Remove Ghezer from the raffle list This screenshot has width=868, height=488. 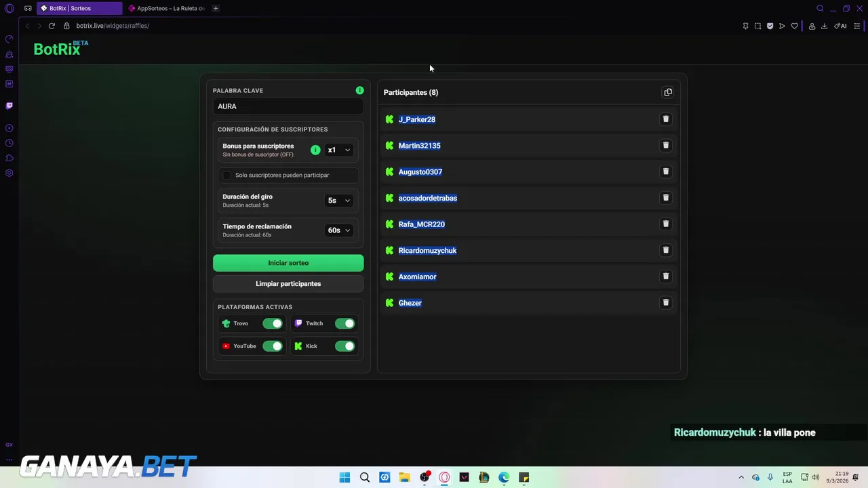click(x=666, y=302)
